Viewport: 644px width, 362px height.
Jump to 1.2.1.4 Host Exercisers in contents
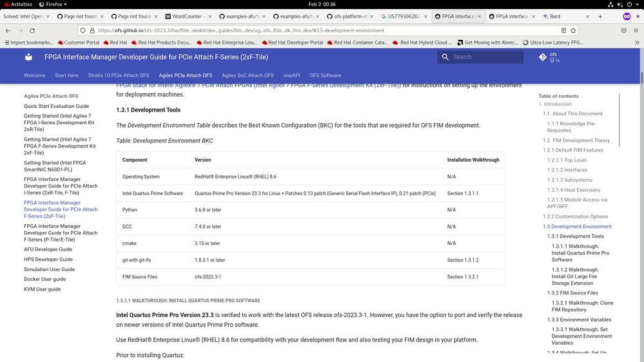click(573, 190)
